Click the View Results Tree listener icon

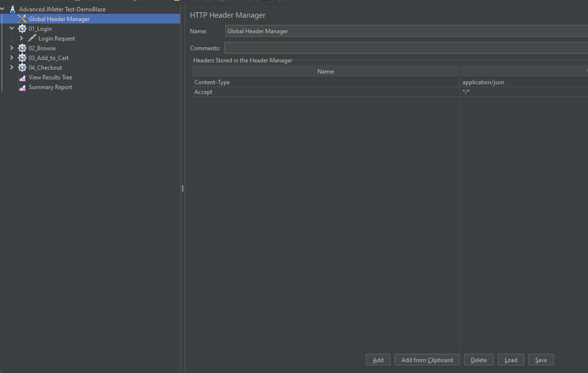[22, 77]
